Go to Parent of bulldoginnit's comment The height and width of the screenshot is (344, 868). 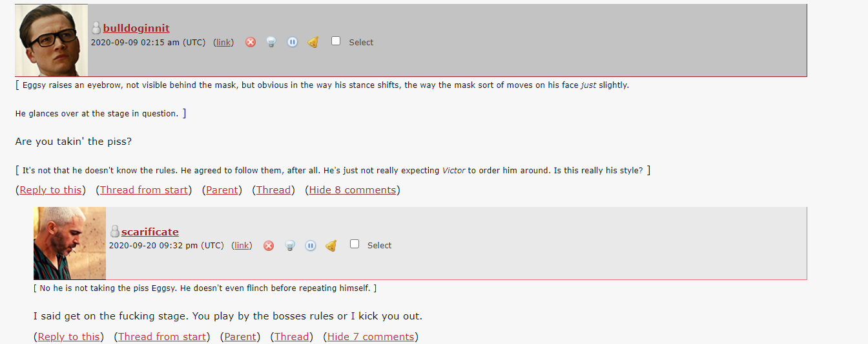coord(222,189)
